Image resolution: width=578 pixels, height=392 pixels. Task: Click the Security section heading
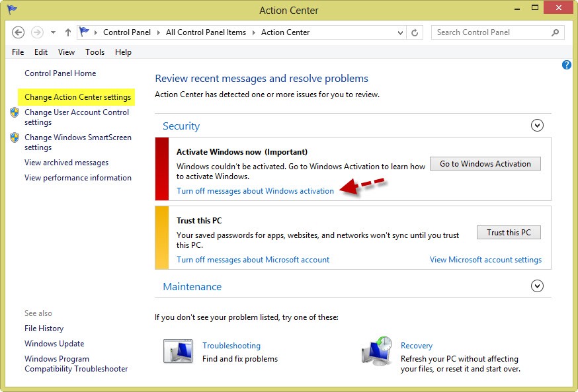coord(181,126)
